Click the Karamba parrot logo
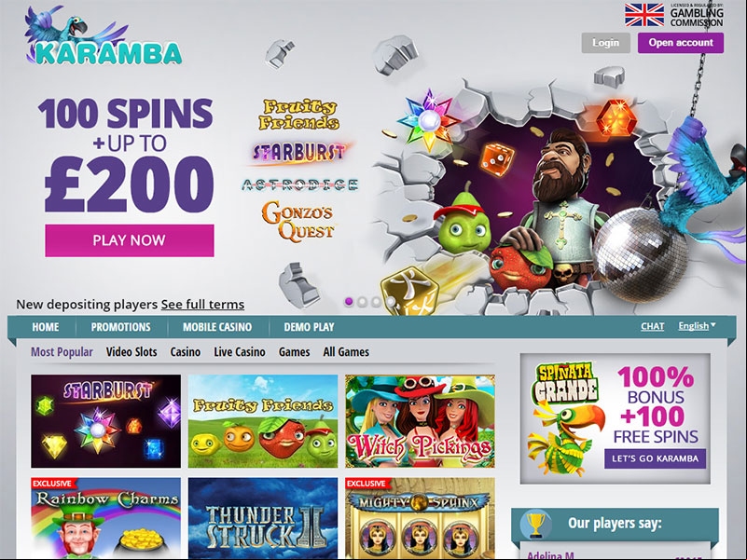Screen dimensions: 747x560 tap(103, 35)
